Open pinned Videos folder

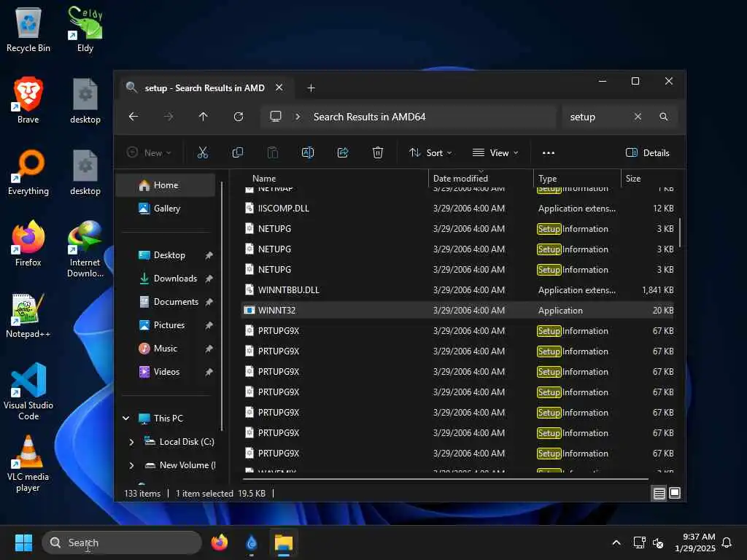click(x=166, y=371)
